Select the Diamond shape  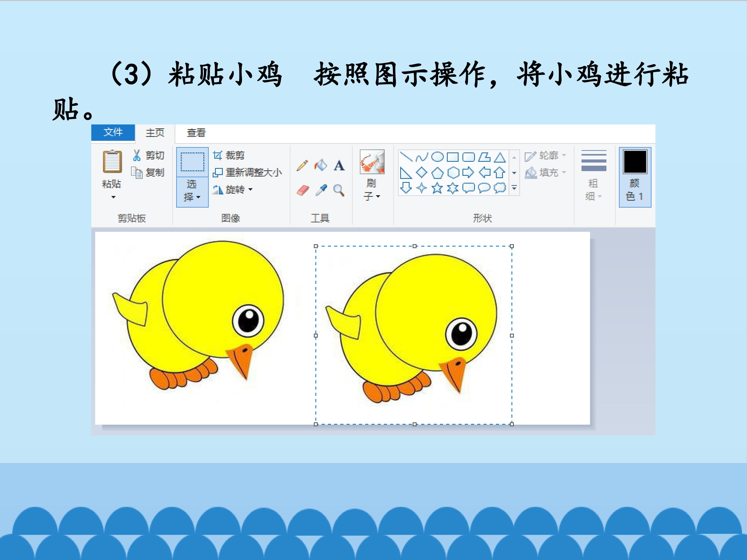(x=422, y=172)
